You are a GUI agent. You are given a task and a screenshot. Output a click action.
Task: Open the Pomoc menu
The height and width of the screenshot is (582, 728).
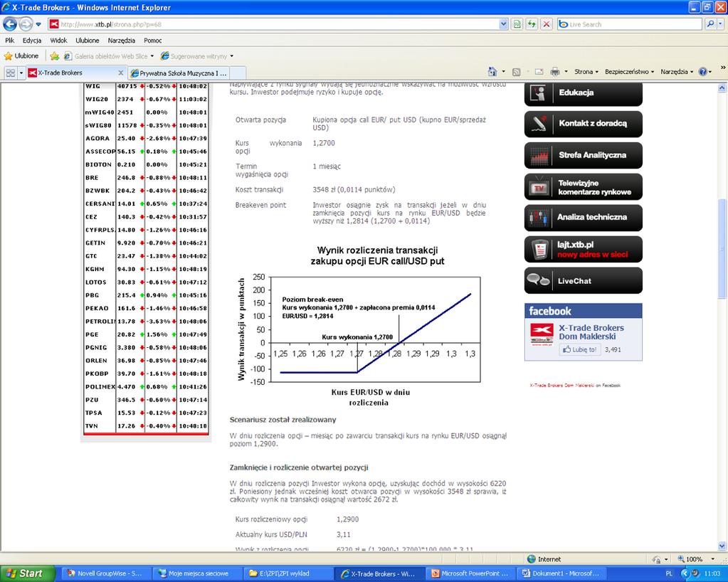click(x=153, y=41)
